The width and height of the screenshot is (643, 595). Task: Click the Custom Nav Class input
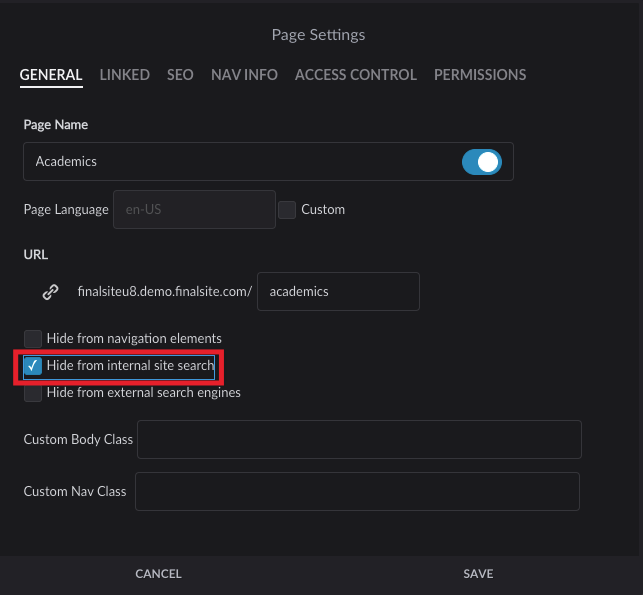pyautogui.click(x=358, y=492)
